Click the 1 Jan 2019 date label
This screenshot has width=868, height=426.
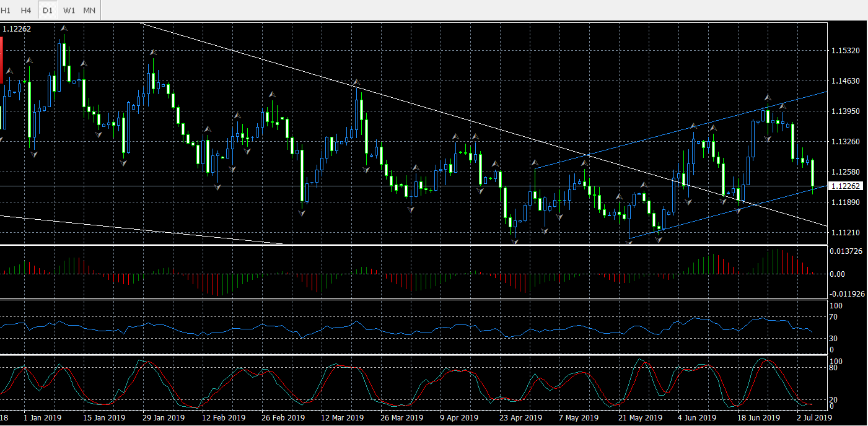pyautogui.click(x=42, y=418)
